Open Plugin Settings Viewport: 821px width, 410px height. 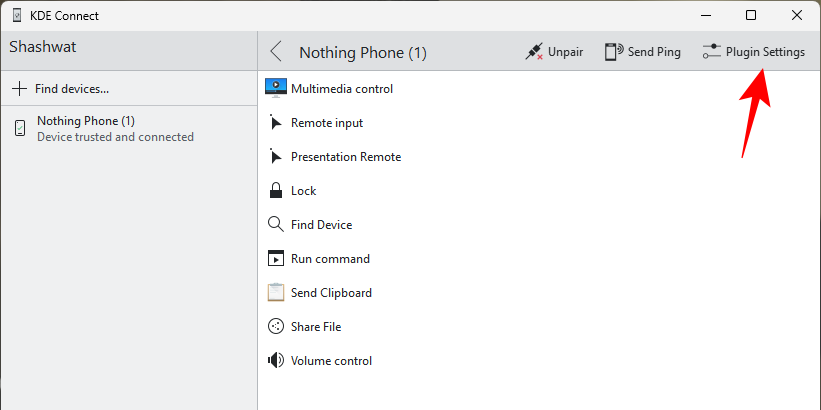[753, 52]
